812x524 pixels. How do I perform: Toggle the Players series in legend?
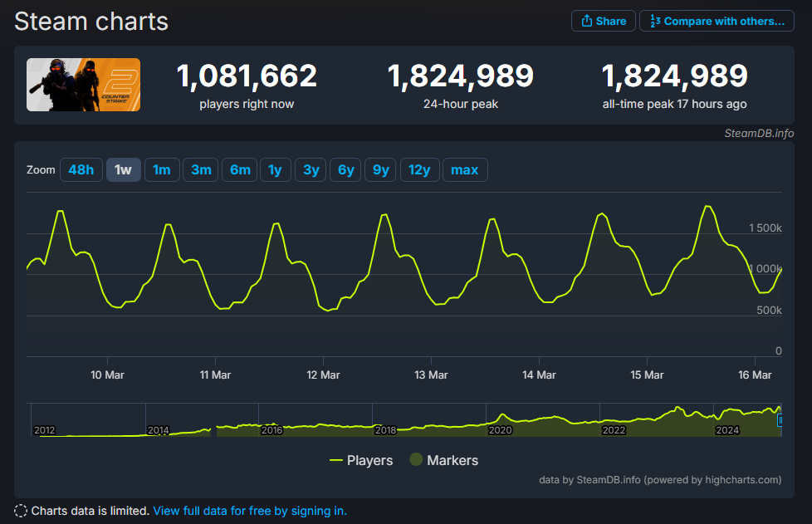pos(361,460)
